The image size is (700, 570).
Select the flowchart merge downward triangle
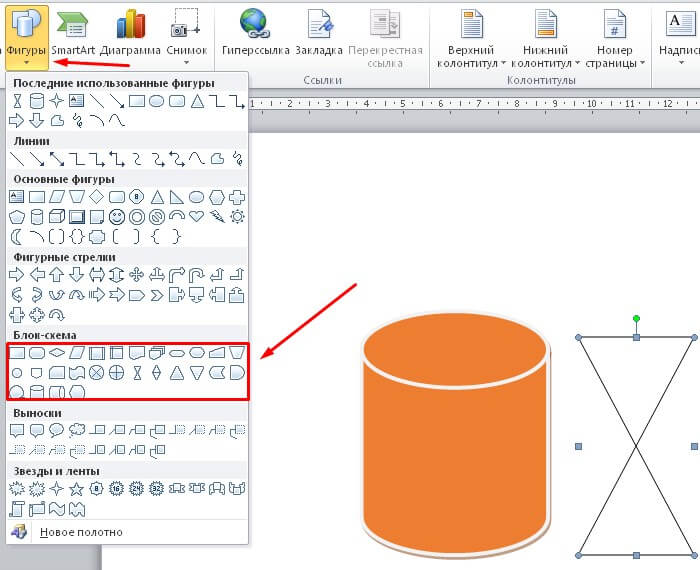point(197,373)
